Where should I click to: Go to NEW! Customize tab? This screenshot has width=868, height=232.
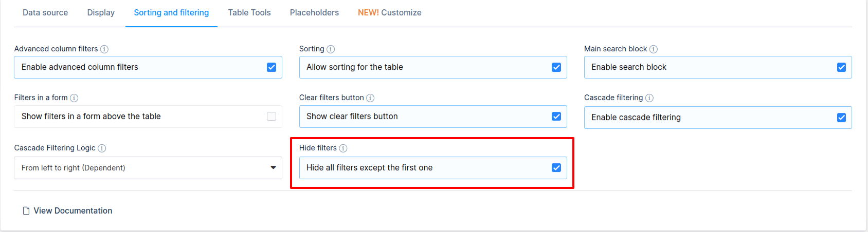390,13
